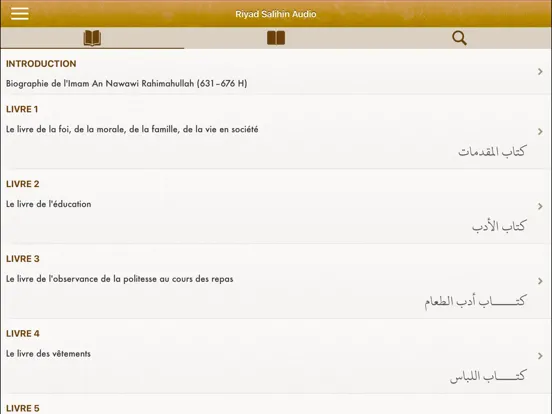Expand the Livre 3 chevron
Screen dimensions: 552x414
pyautogui.click(x=540, y=281)
